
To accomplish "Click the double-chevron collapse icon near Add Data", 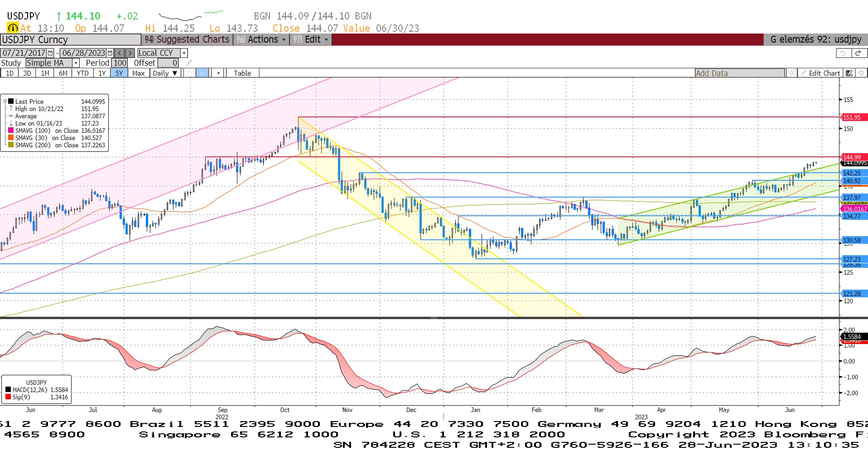I will point(792,73).
